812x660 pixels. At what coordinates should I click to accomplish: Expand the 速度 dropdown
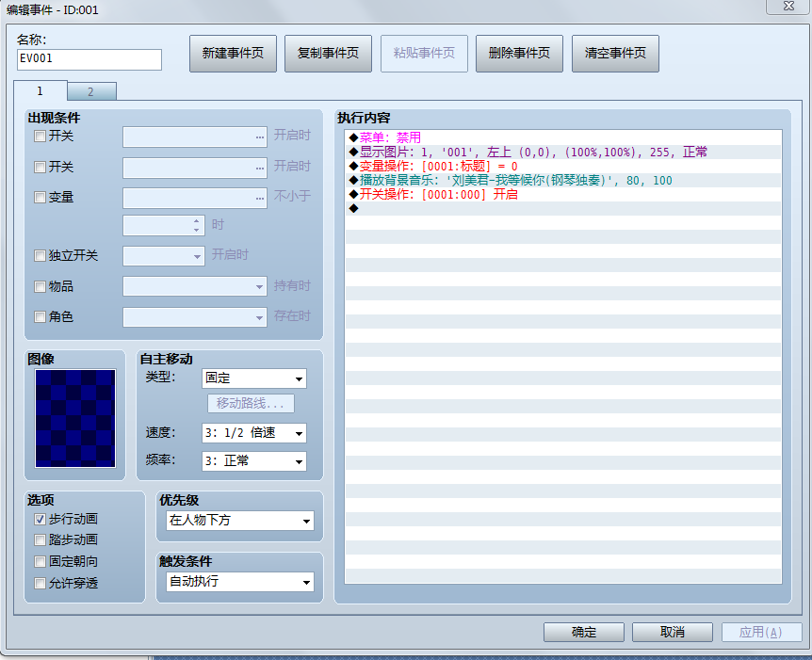coord(253,433)
